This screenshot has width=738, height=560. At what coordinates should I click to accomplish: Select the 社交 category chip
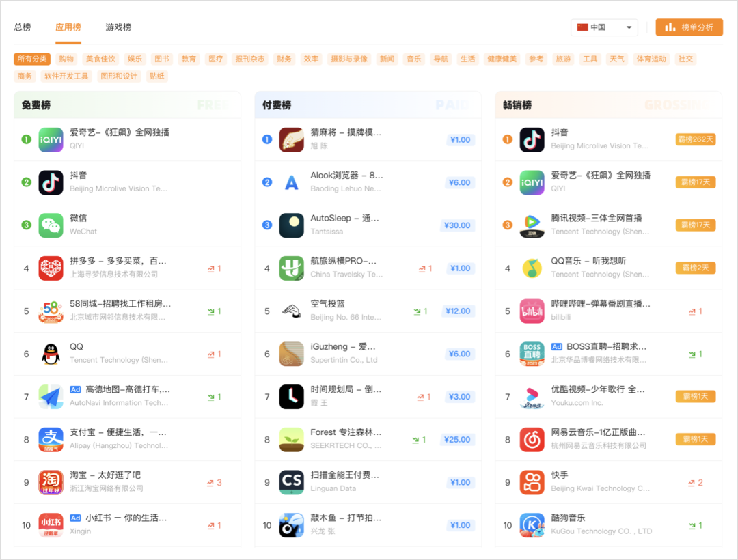685,59
